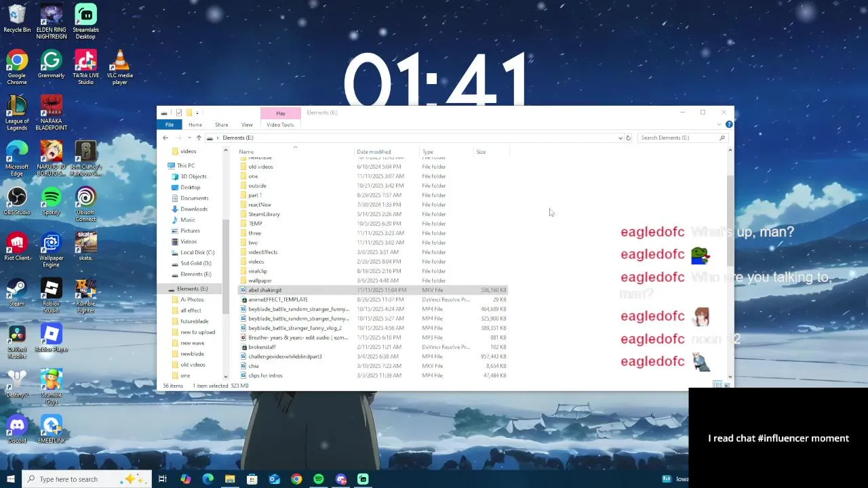Switch to the View ribbon tab

pyautogui.click(x=247, y=125)
